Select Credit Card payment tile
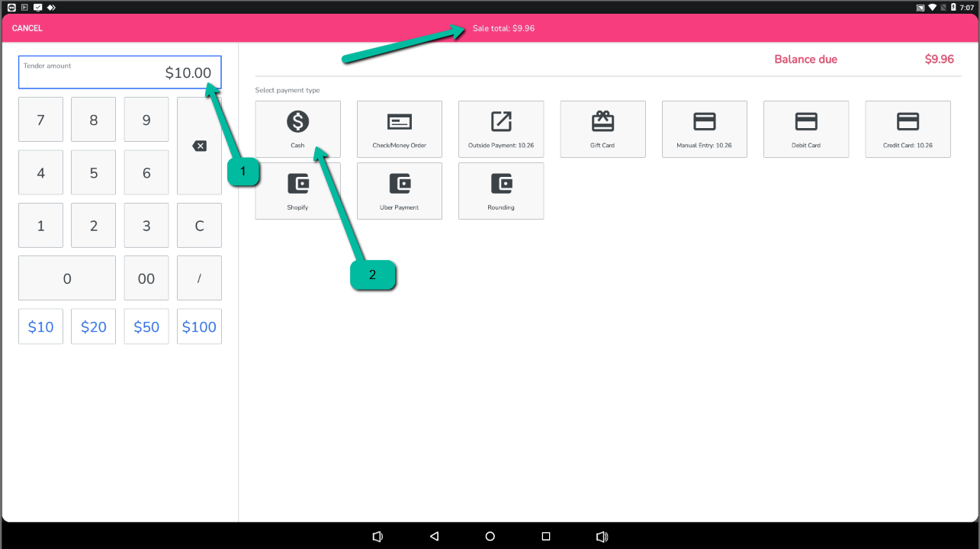980x549 pixels. 908,129
